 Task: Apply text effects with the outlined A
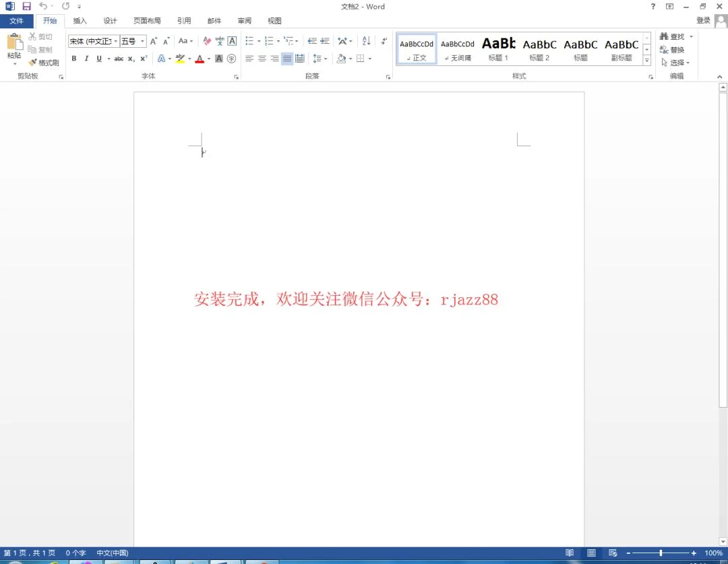[162, 59]
